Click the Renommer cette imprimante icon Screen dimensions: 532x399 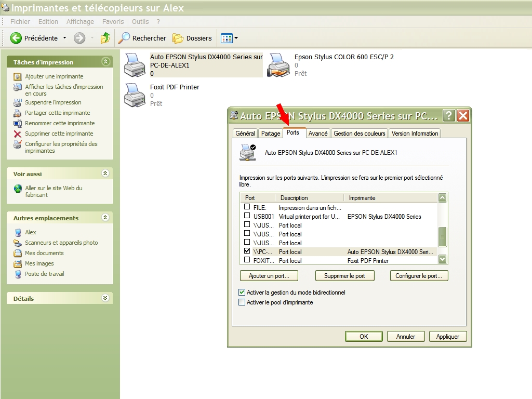coord(18,124)
